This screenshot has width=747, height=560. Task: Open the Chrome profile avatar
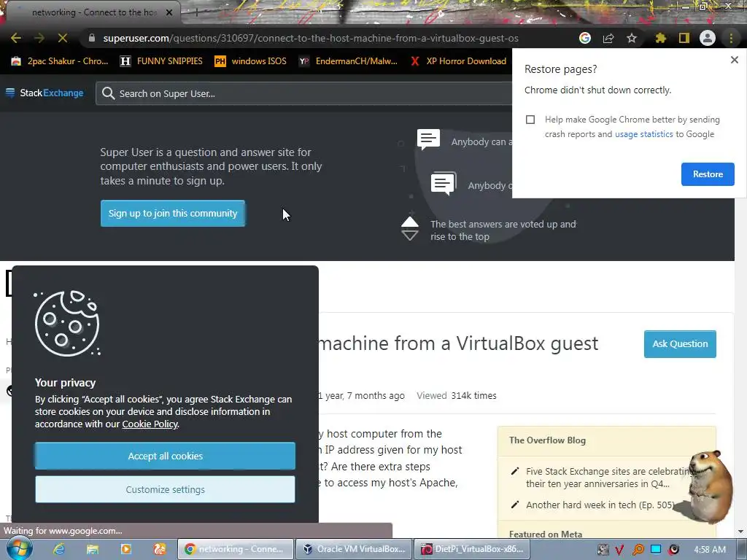point(708,38)
